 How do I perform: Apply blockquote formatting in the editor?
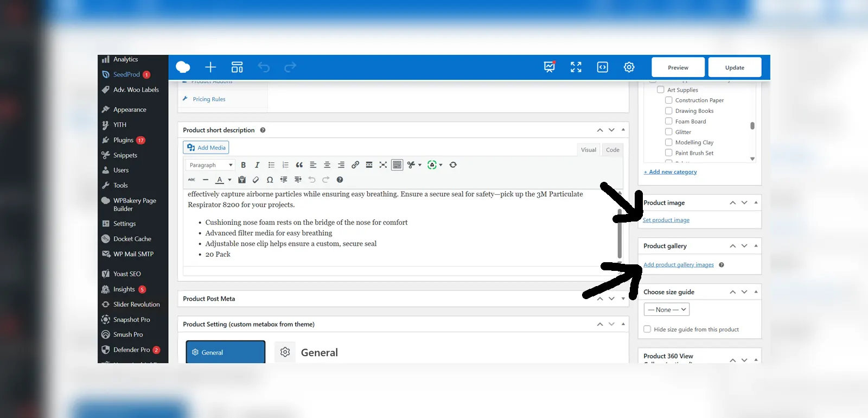pyautogui.click(x=299, y=165)
